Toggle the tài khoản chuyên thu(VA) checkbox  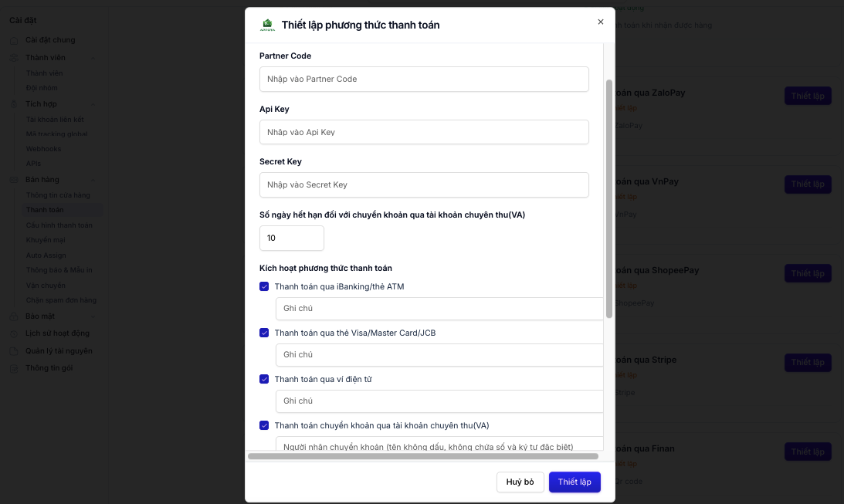pyautogui.click(x=264, y=425)
